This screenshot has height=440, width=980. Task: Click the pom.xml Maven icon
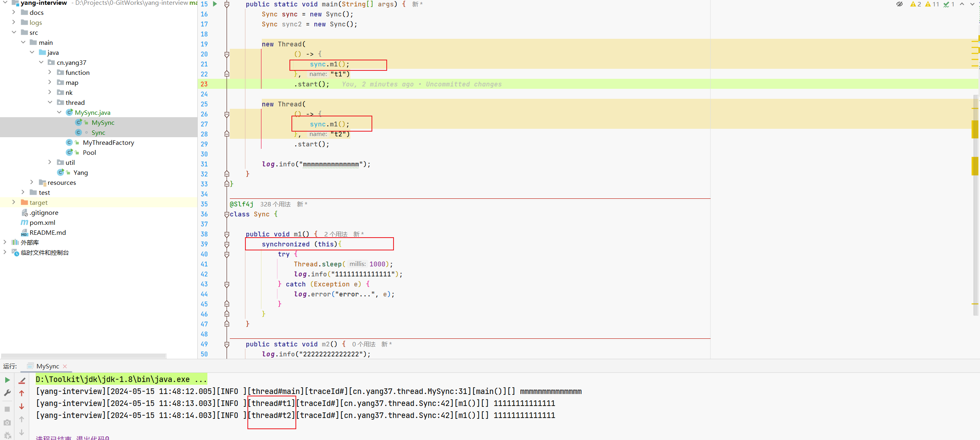pyautogui.click(x=24, y=222)
